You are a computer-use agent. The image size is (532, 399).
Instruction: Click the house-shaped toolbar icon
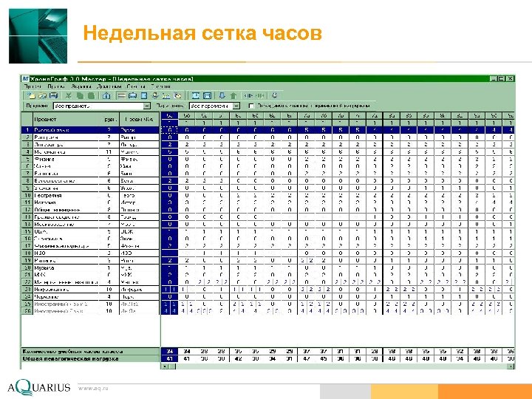[x=106, y=95]
